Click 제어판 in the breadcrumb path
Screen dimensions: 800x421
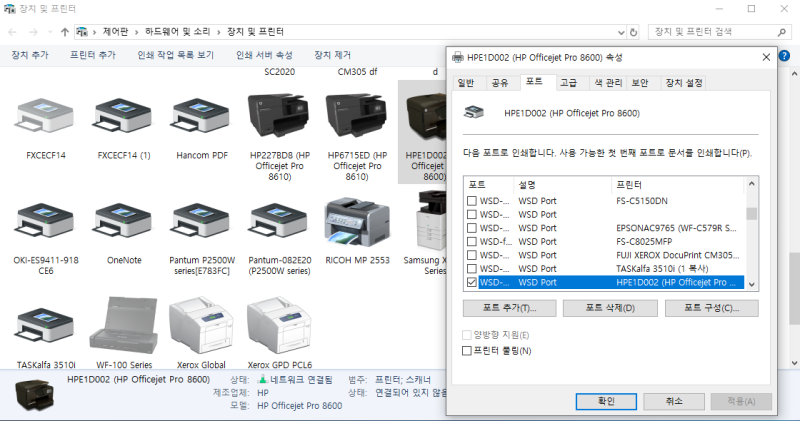click(x=115, y=32)
